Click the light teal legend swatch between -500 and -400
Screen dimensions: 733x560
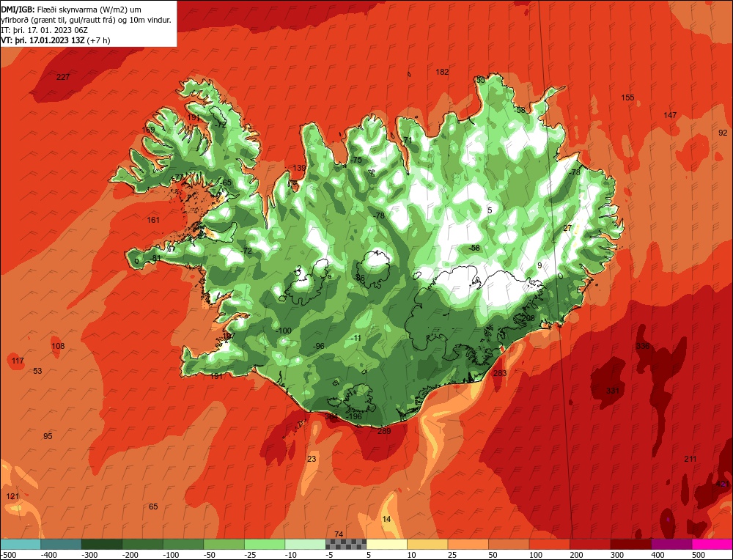[21, 544]
